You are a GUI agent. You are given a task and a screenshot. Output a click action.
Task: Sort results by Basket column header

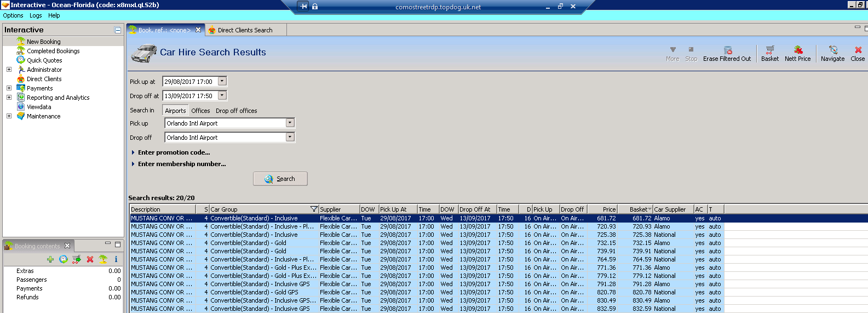pyautogui.click(x=635, y=209)
